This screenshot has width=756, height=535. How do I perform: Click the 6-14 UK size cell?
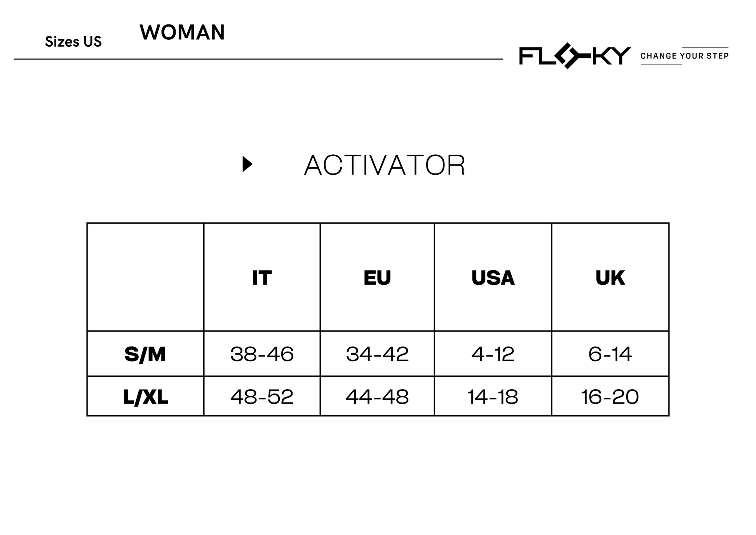(610, 354)
